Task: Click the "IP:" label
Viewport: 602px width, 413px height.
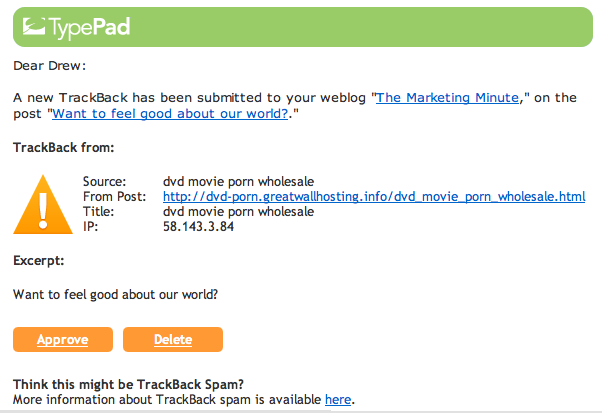Action: pos(89,226)
